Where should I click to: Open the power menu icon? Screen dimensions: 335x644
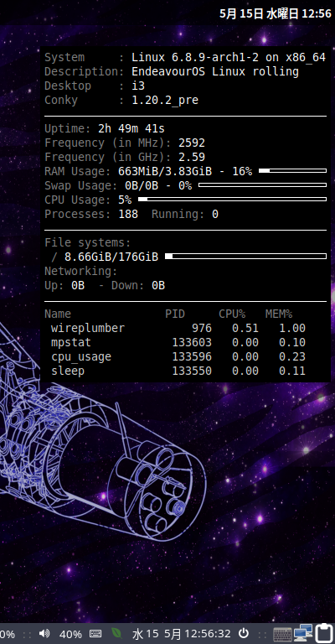[x=244, y=633]
